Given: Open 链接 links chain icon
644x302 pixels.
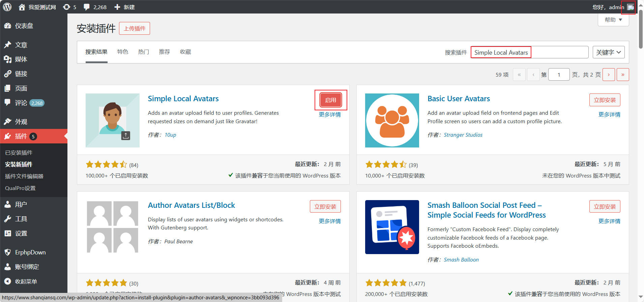Looking at the screenshot, I should pos(7,74).
